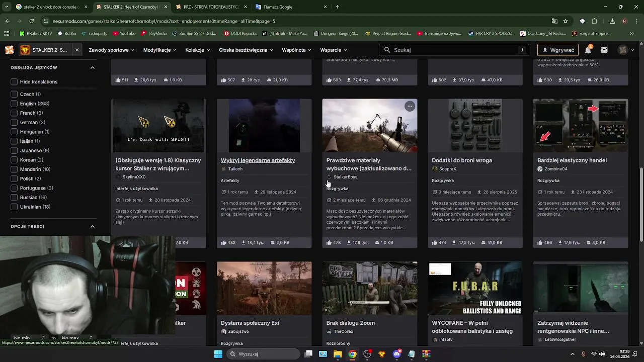Click the taskbar volume speaker icon
The width and height of the screenshot is (644, 362).
[602, 354]
